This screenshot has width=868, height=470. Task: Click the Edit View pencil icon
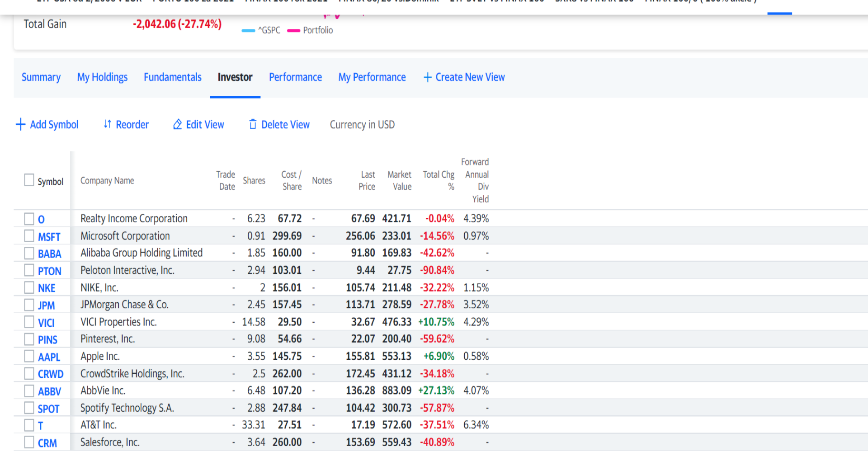(178, 124)
